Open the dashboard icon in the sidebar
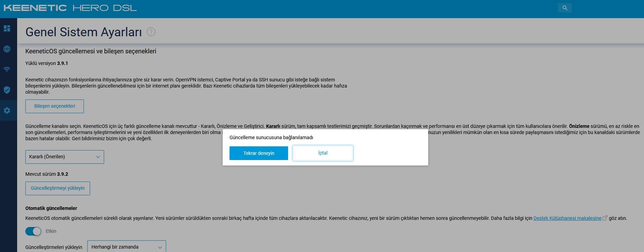644x252 pixels. point(7,28)
